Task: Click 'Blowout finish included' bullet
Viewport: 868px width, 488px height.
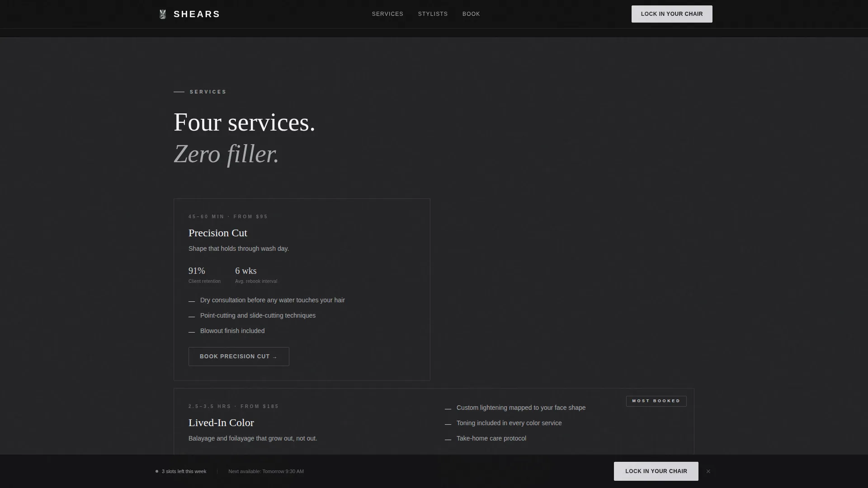Action: [232, 331]
